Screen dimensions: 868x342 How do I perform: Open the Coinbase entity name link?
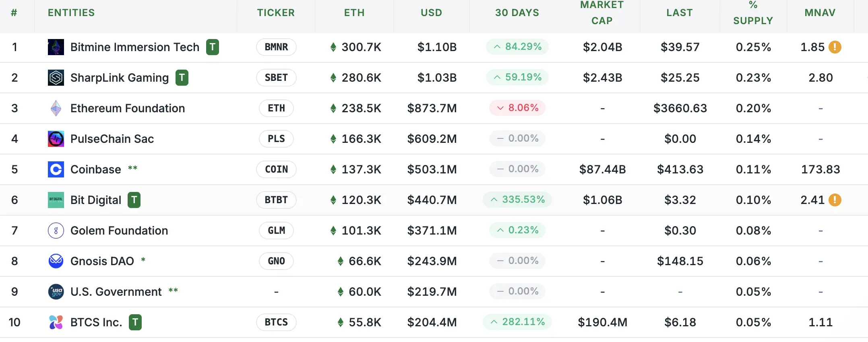click(x=96, y=169)
